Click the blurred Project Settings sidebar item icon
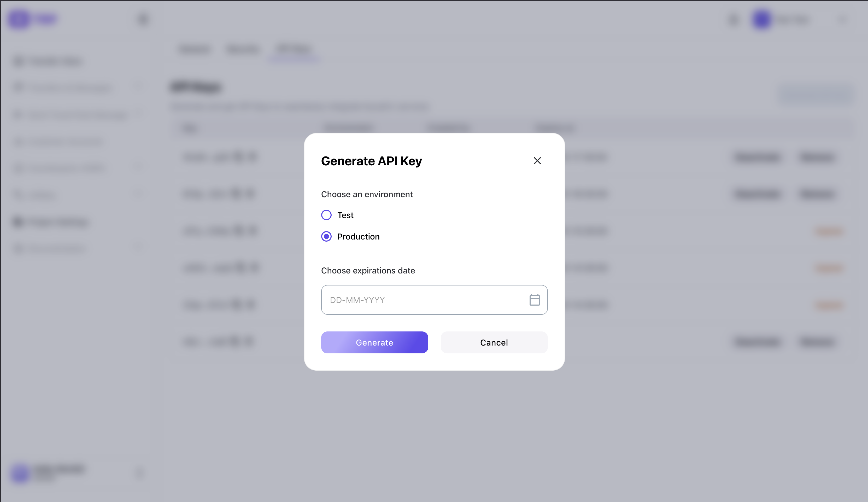Image resolution: width=868 pixels, height=502 pixels. pyautogui.click(x=18, y=222)
